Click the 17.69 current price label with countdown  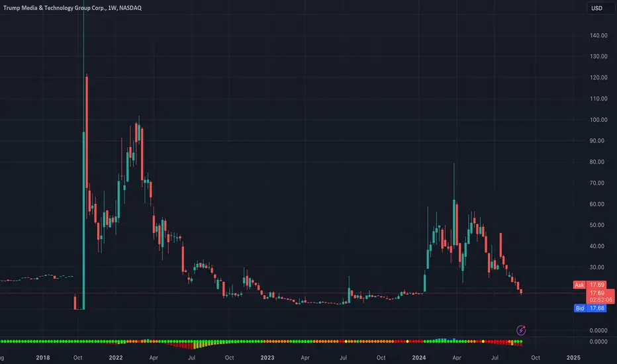tap(600, 296)
